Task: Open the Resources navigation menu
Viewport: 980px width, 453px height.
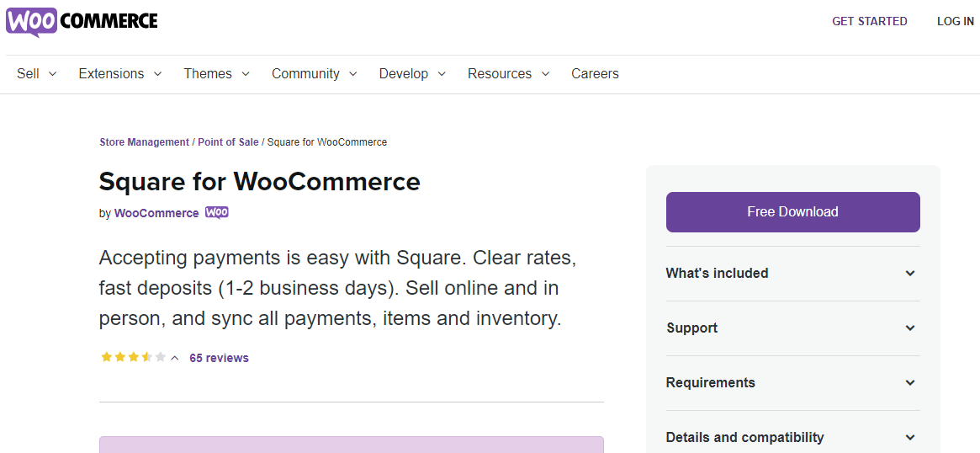Action: (509, 74)
